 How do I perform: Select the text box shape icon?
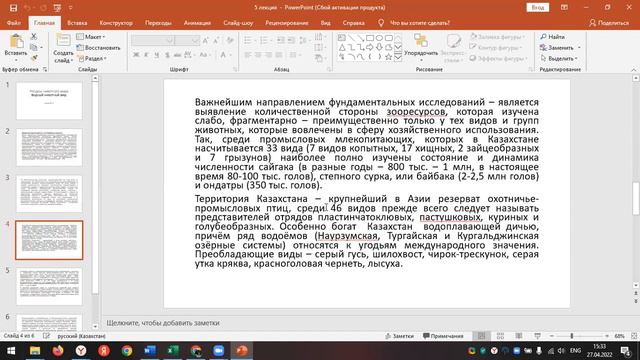[x=342, y=38]
